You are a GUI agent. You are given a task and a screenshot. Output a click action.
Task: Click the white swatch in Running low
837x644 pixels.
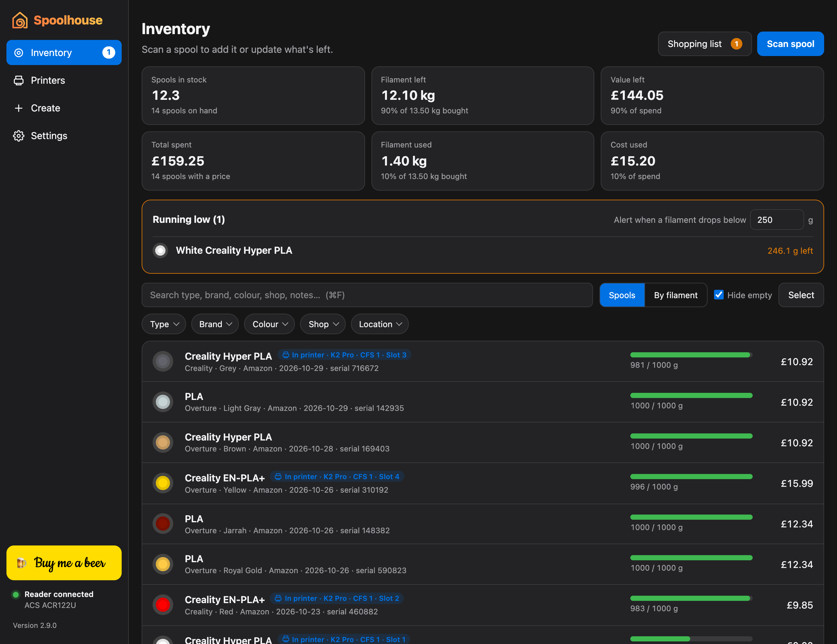coord(160,251)
